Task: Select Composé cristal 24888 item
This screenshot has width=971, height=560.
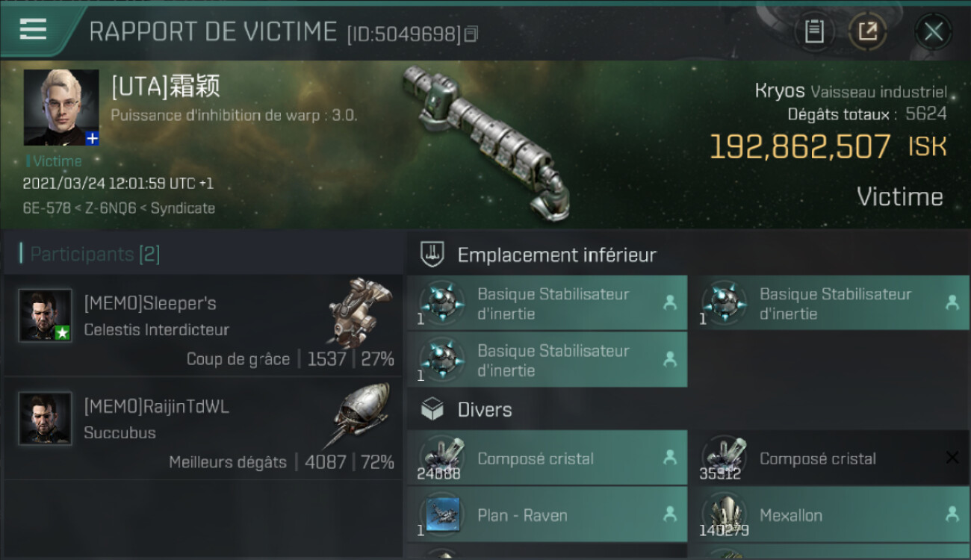Action: [x=547, y=458]
